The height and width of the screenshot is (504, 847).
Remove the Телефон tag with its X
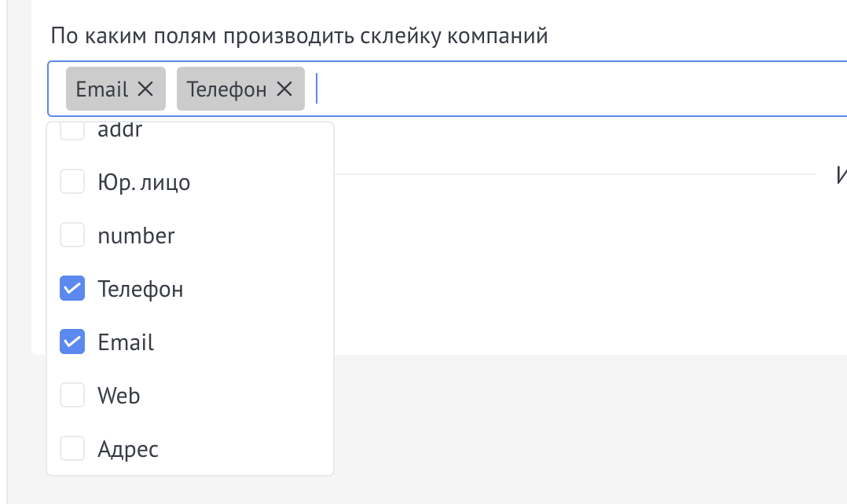[284, 89]
